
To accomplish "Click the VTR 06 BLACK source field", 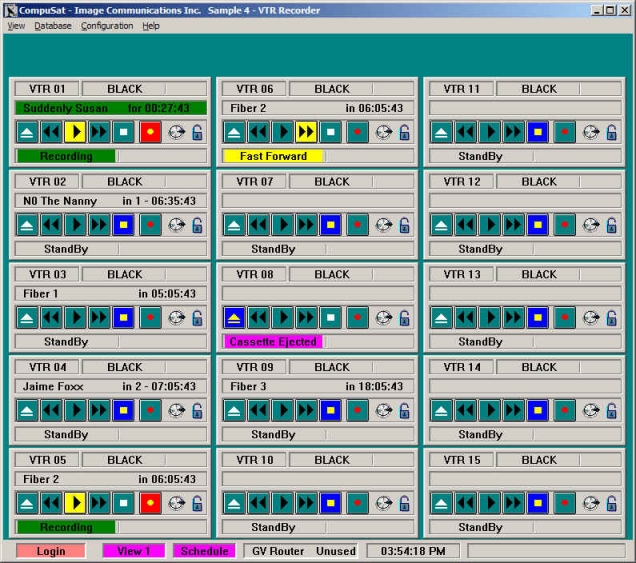I will (351, 89).
